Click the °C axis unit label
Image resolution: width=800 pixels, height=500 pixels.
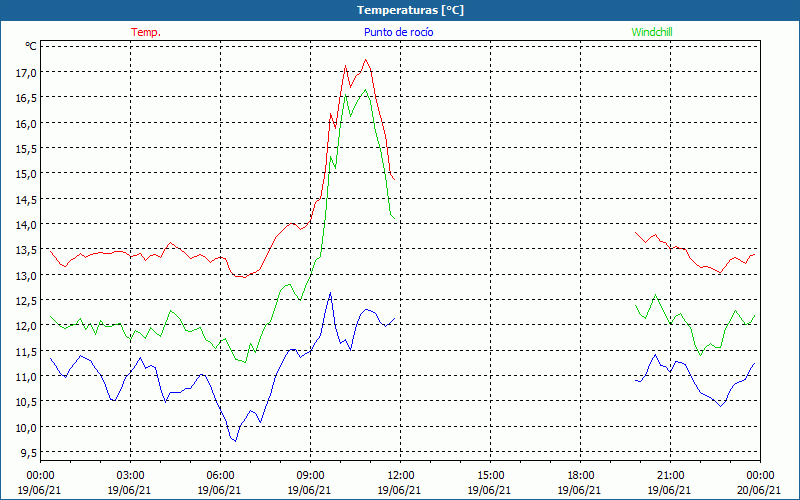click(31, 46)
